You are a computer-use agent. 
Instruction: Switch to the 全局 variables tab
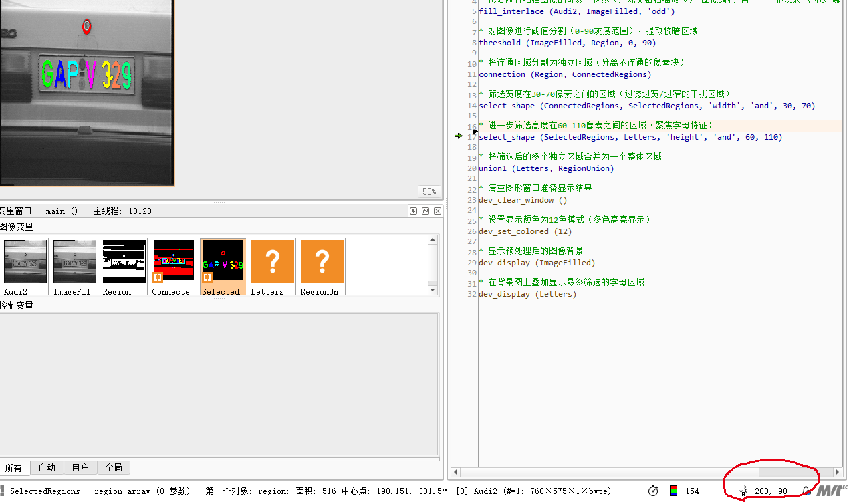coord(114,467)
